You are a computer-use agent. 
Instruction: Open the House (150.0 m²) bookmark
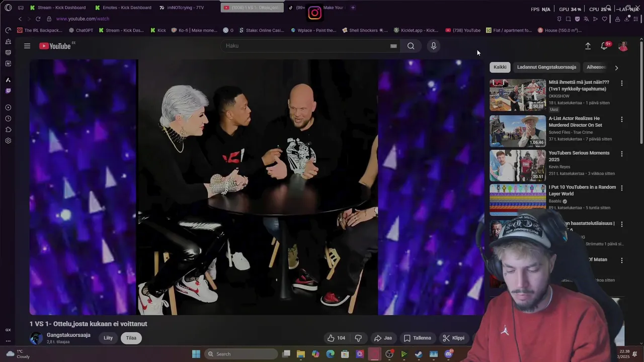pos(559,30)
